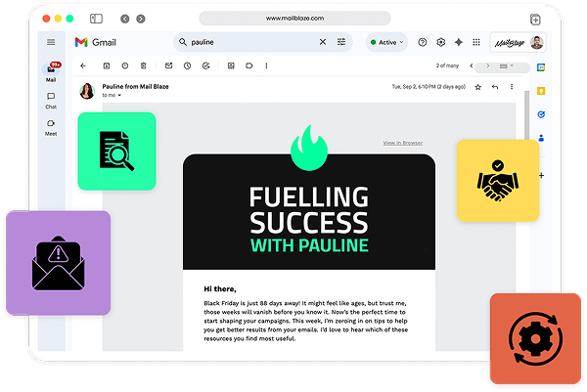Click the browser address bar showing www.mailblaze.com

(x=293, y=19)
